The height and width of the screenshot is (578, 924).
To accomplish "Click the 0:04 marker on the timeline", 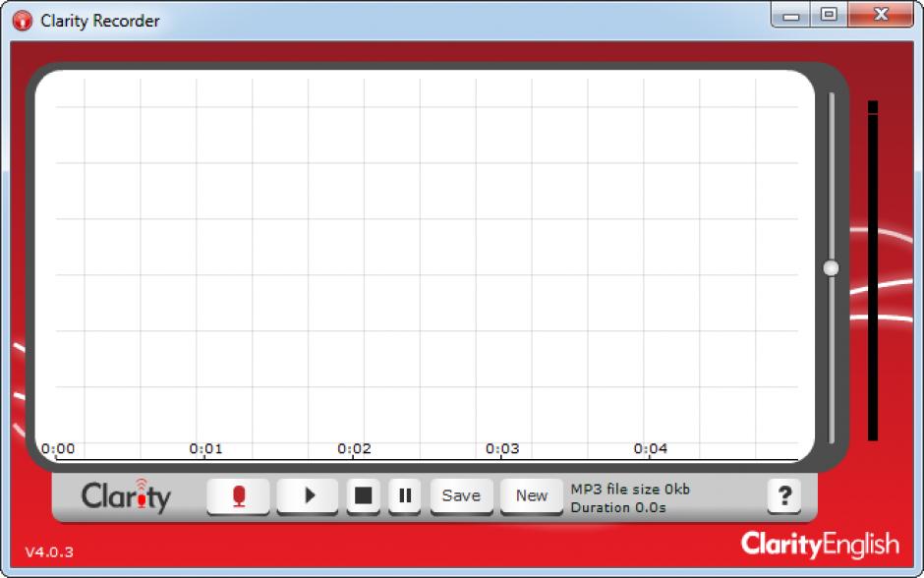I will 651,449.
